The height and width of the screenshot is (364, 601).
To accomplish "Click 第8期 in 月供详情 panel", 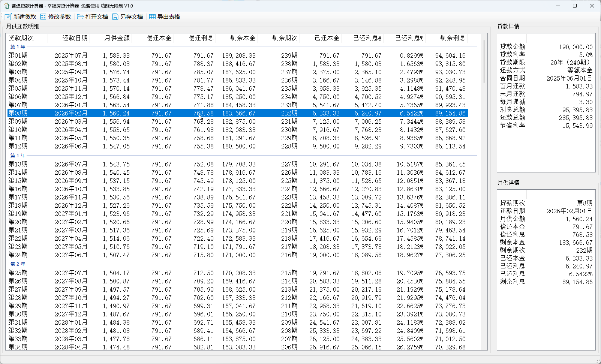I will pyautogui.click(x=585, y=203).
